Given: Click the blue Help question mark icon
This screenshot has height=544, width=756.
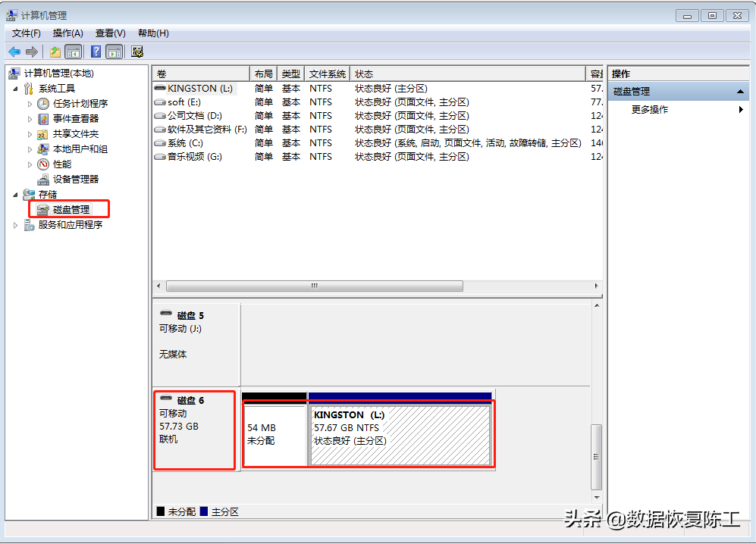Looking at the screenshot, I should pyautogui.click(x=96, y=52).
